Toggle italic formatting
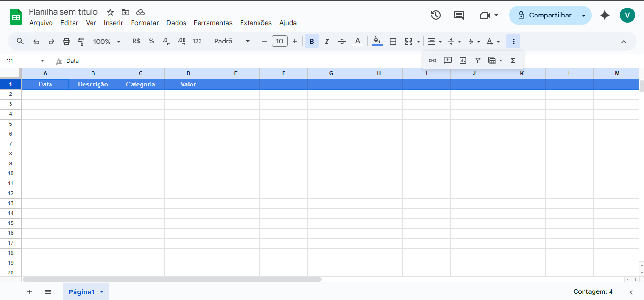 pyautogui.click(x=326, y=42)
